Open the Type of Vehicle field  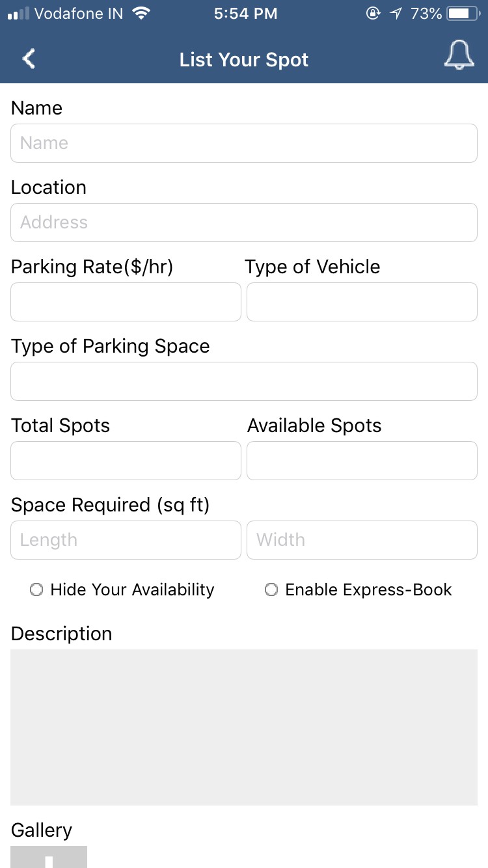(x=362, y=302)
